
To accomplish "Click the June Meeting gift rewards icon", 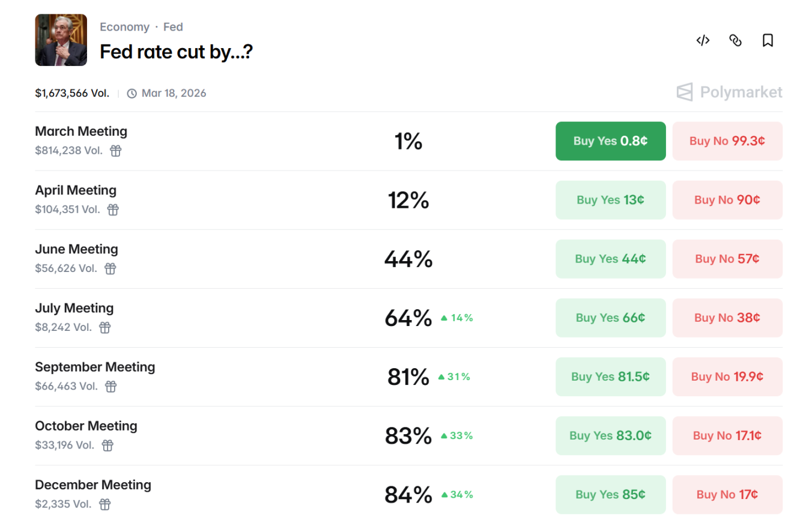I will click(x=111, y=268).
